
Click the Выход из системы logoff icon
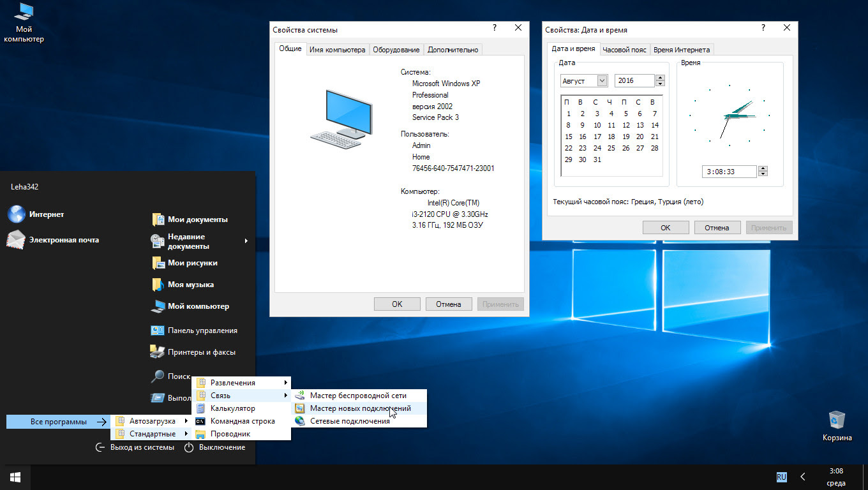[x=100, y=447]
